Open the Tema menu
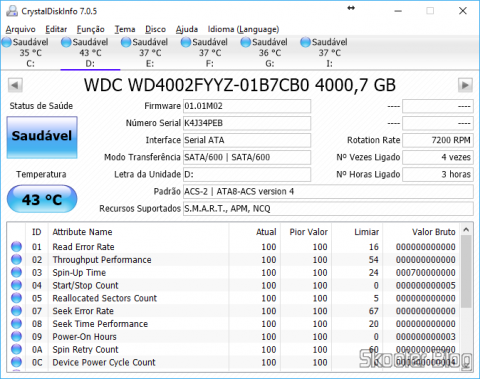This screenshot has width=480, height=379. pyautogui.click(x=125, y=29)
